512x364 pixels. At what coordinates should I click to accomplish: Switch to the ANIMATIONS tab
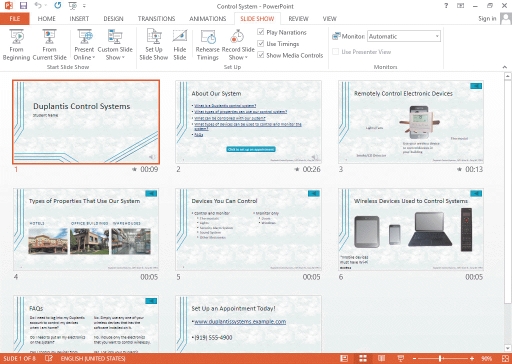coord(208,19)
